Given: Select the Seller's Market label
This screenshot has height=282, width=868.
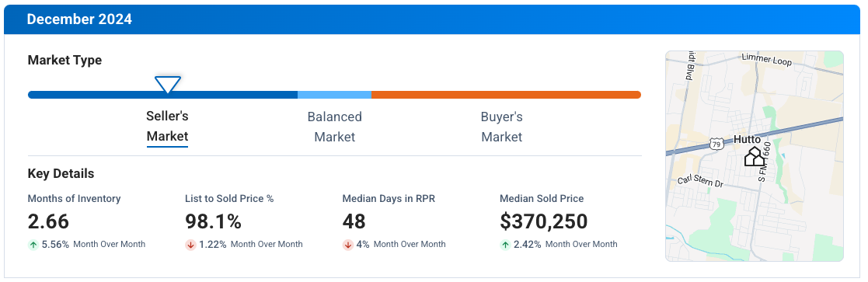Looking at the screenshot, I should pos(167,127).
